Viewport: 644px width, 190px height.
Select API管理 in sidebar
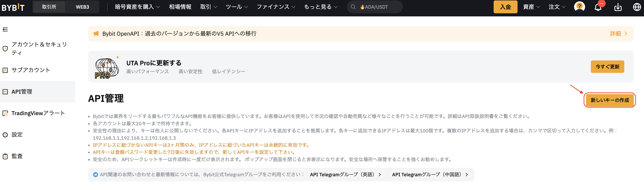37,92
